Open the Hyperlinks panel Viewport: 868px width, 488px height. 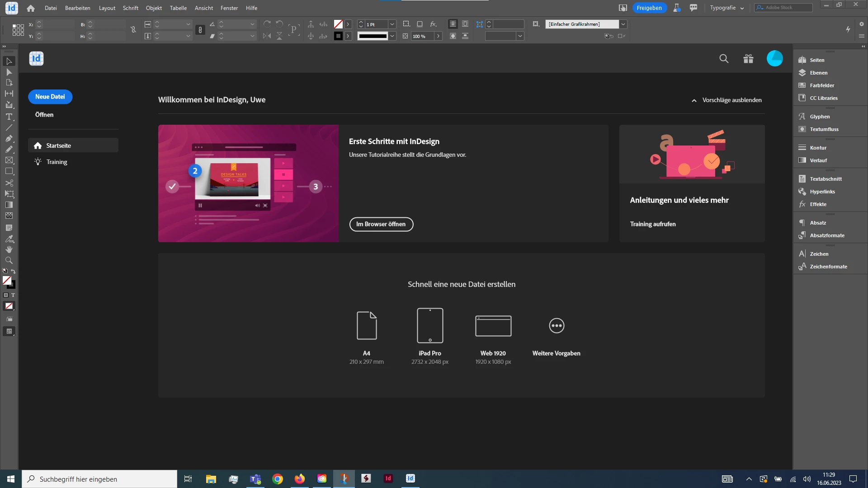click(x=822, y=192)
